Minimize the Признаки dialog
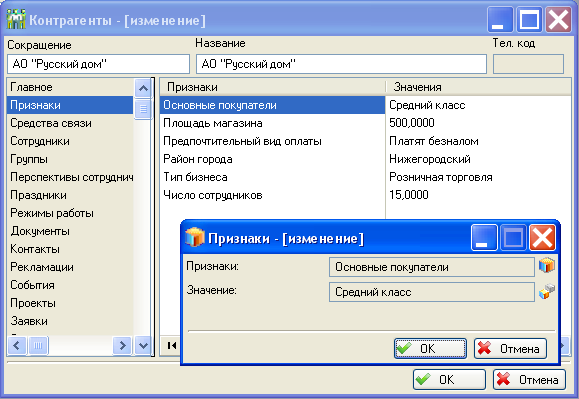 point(484,238)
